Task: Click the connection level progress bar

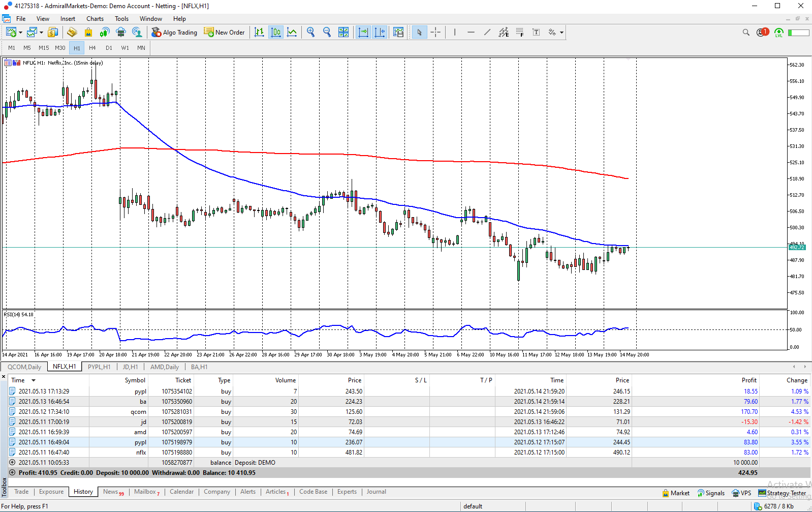Action: (x=798, y=32)
